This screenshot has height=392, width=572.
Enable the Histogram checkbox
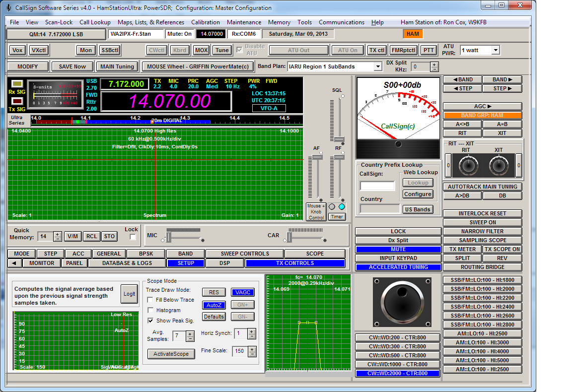150,310
